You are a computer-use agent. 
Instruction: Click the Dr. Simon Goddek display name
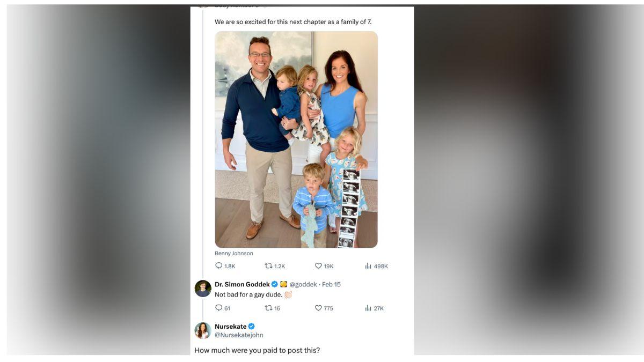point(242,284)
